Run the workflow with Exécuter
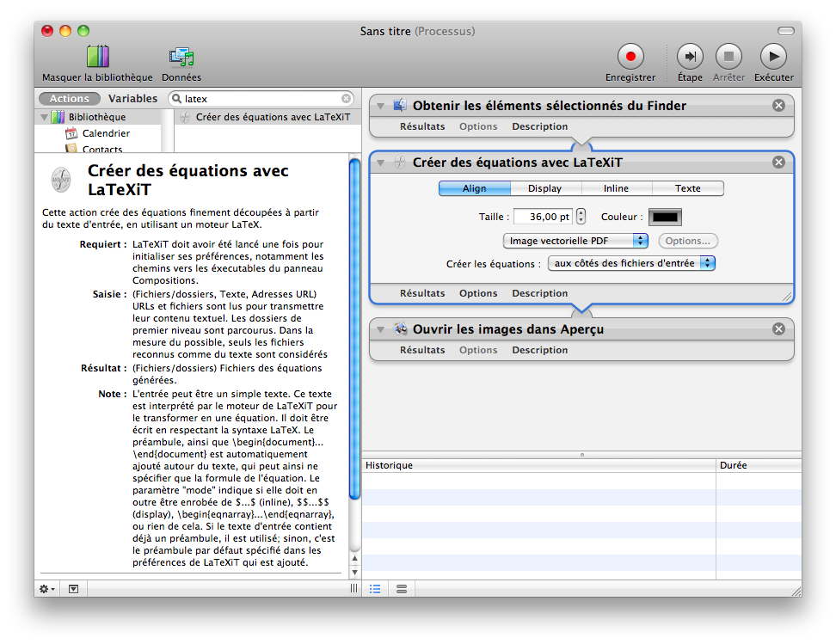 773,57
